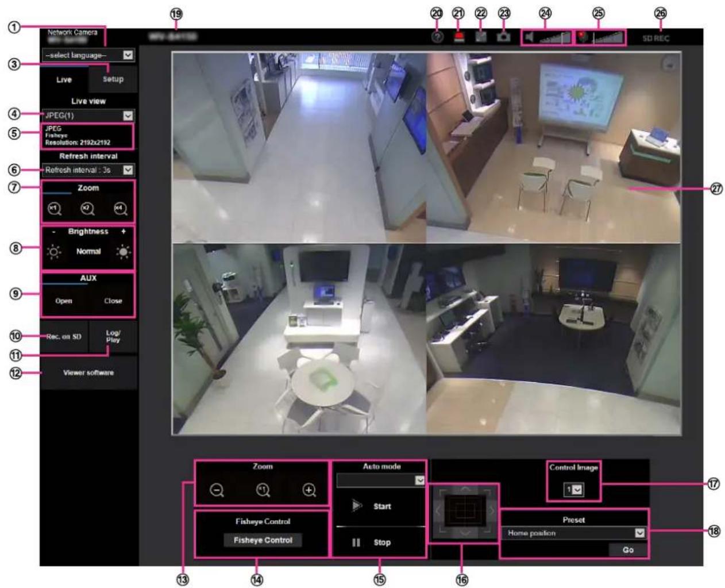The height and width of the screenshot is (588, 725).
Task: Click the Rec. on SD button
Action: pyautogui.click(x=64, y=337)
